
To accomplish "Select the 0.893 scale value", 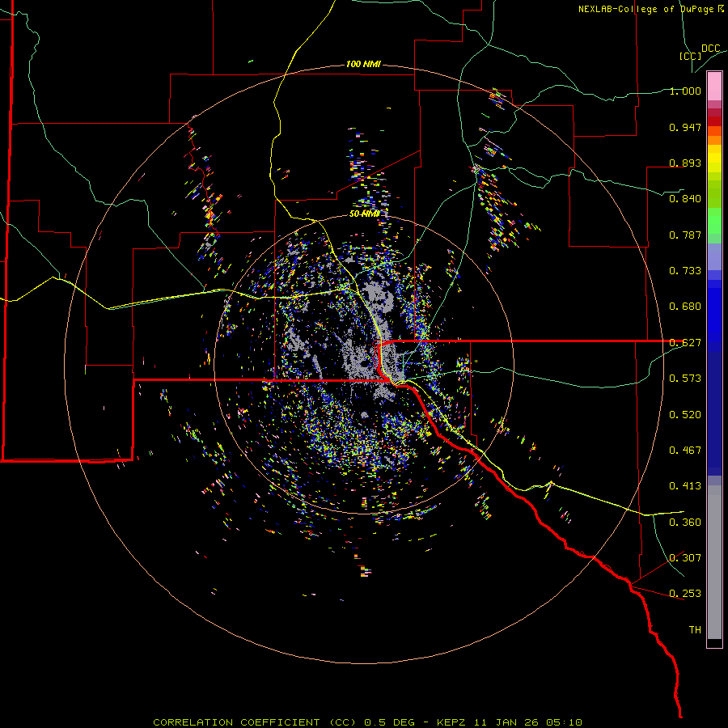I will [x=685, y=163].
